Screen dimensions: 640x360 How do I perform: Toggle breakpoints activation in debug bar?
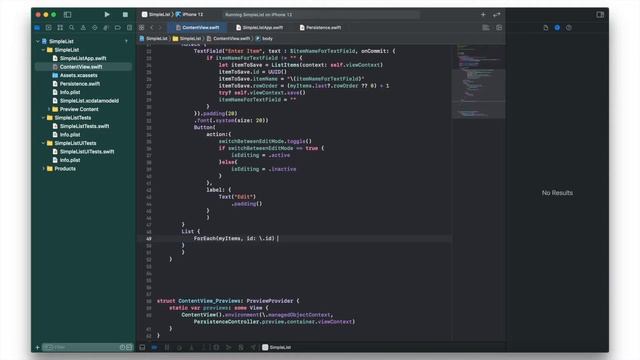point(154,347)
